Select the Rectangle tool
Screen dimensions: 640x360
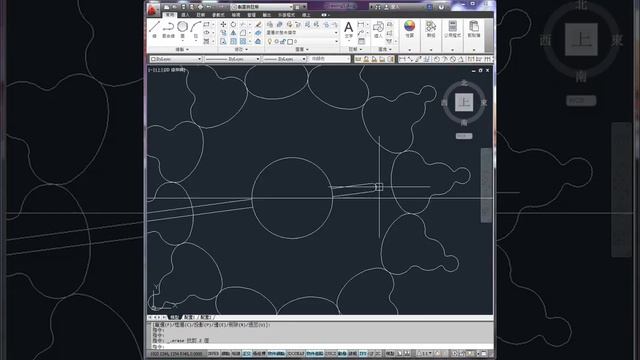point(206,24)
